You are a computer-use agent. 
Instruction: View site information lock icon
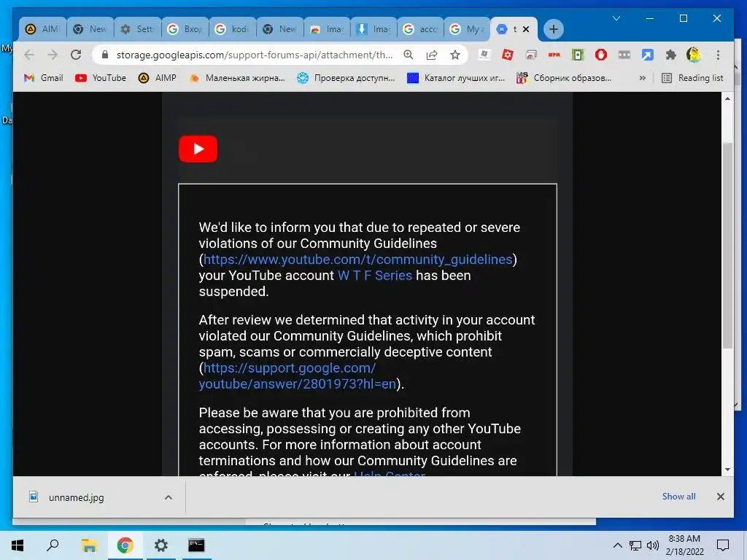tap(105, 55)
